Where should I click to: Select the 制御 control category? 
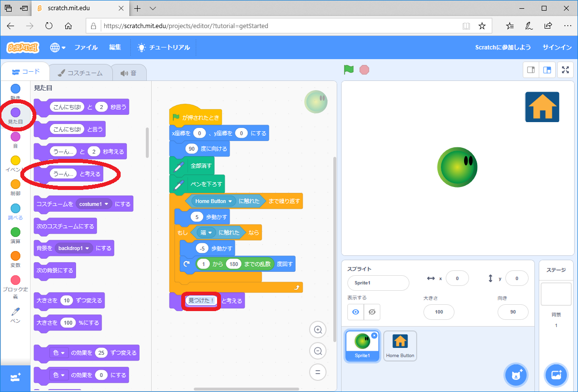pos(16,188)
